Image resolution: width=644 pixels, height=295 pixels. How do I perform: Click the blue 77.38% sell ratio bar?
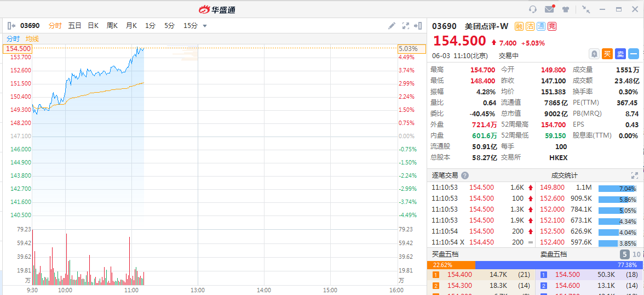click(x=559, y=265)
